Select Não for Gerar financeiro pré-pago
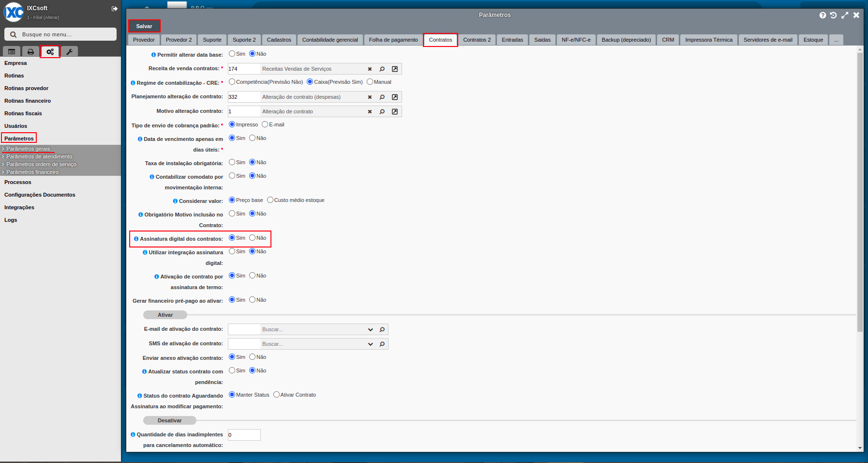The height and width of the screenshot is (463, 868). (x=252, y=300)
